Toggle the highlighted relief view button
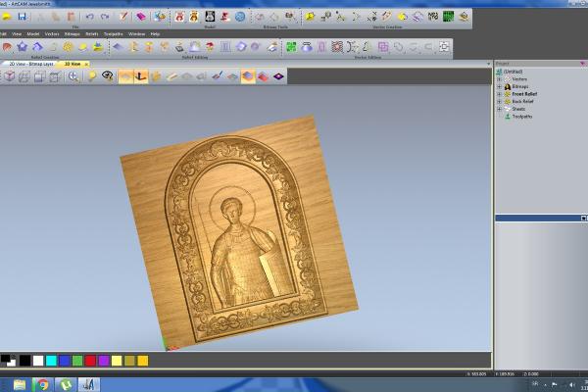The image size is (588, 392). 126,76
